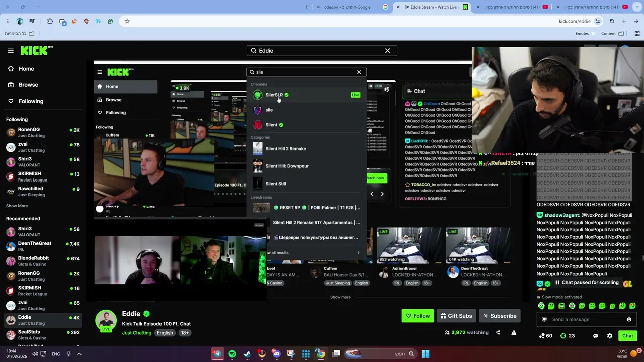Open Discord from the taskbar
The width and height of the screenshot is (644, 362).
coord(276,354)
